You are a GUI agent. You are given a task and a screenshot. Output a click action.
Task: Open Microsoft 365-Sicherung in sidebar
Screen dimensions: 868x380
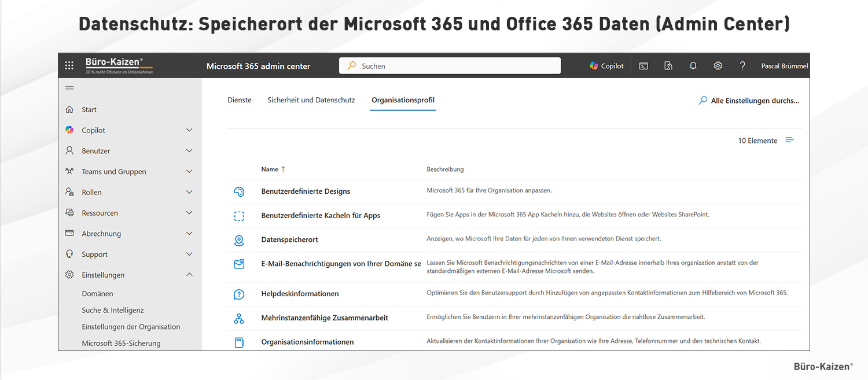pos(121,343)
